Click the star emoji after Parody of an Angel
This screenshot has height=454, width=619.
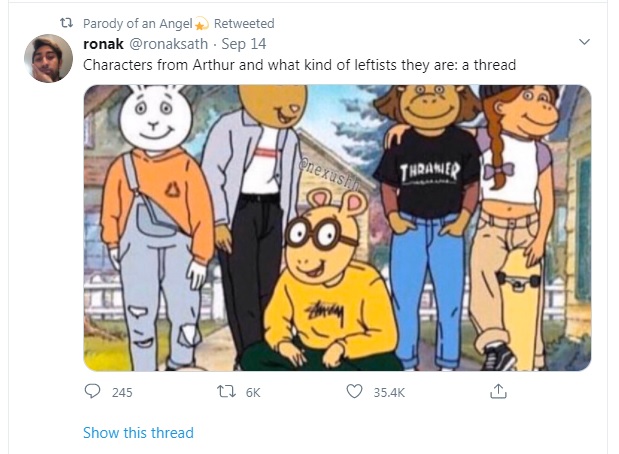[201, 24]
